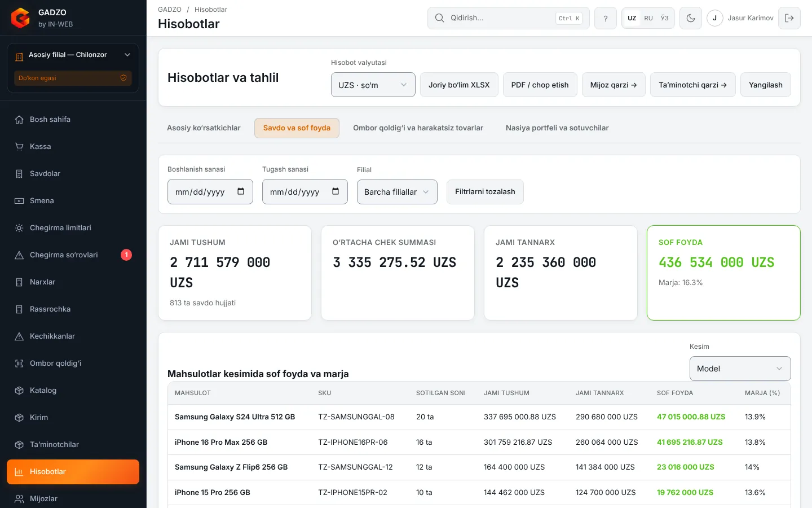Click the logout icon
812x508 pixels.
point(789,18)
